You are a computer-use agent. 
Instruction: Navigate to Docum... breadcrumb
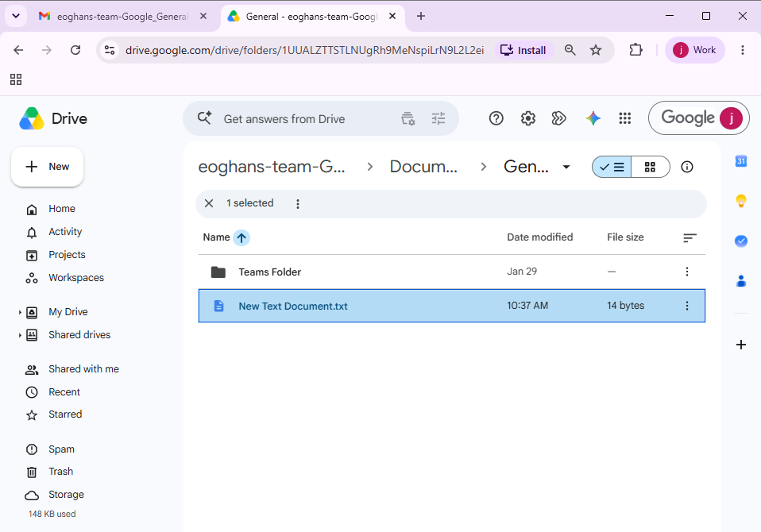423,167
